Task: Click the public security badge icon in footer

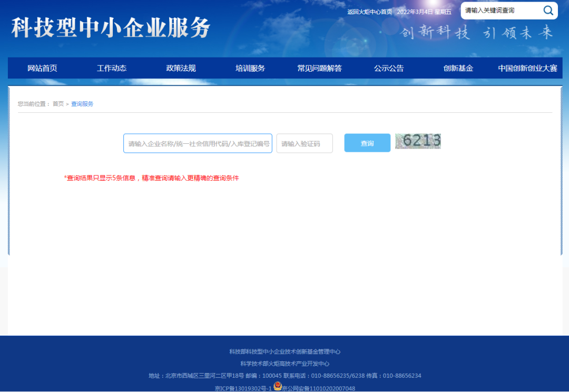Action: [x=277, y=387]
